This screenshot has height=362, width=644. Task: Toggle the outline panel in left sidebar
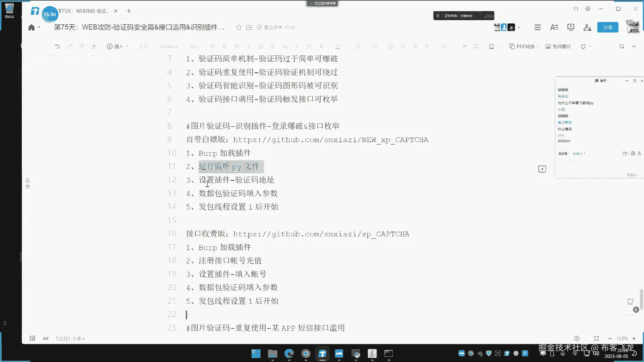[28, 183]
